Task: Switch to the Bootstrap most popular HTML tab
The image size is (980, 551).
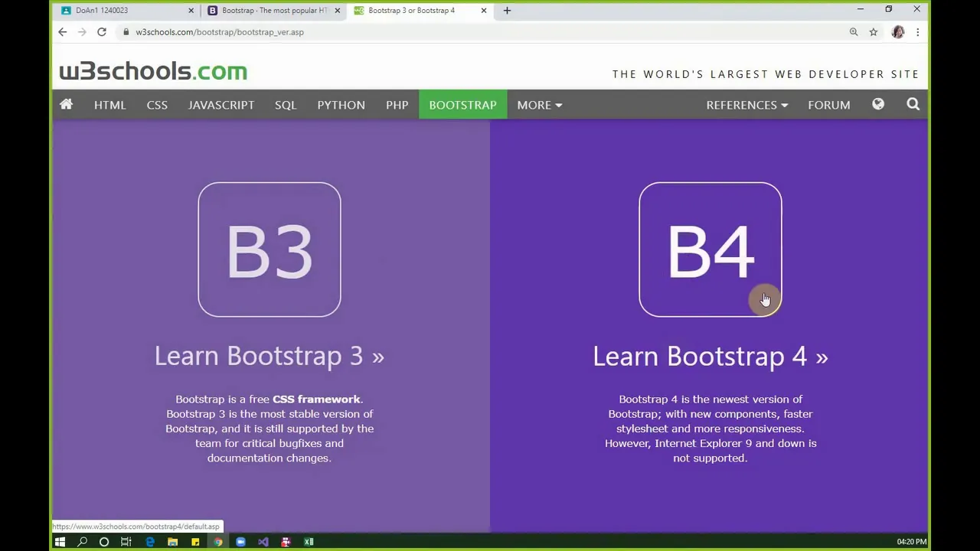Action: 274,11
